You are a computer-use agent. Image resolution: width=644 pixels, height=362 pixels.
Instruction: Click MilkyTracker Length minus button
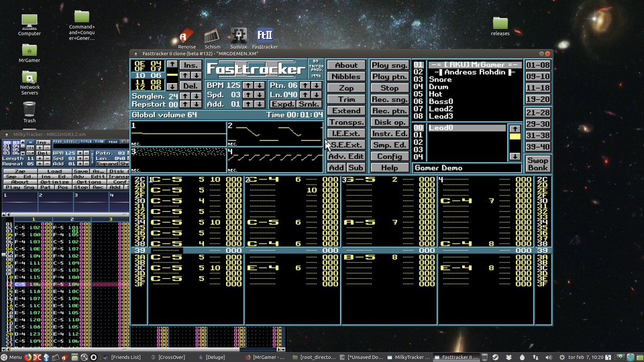47,158
